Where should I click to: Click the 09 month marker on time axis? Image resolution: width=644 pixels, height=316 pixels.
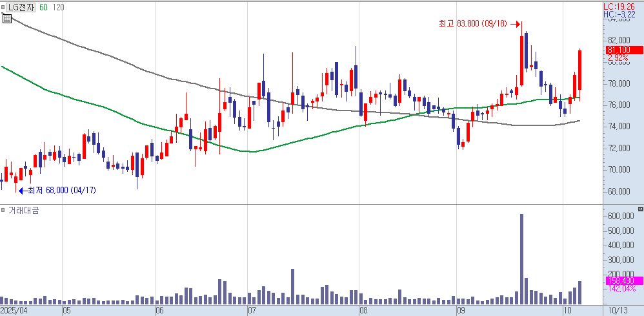[x=461, y=311]
